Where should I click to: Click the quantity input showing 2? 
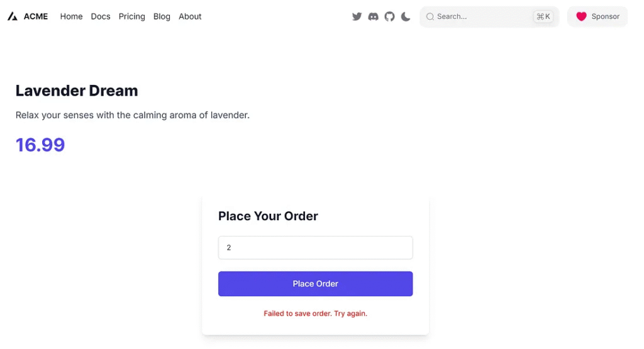[315, 248]
